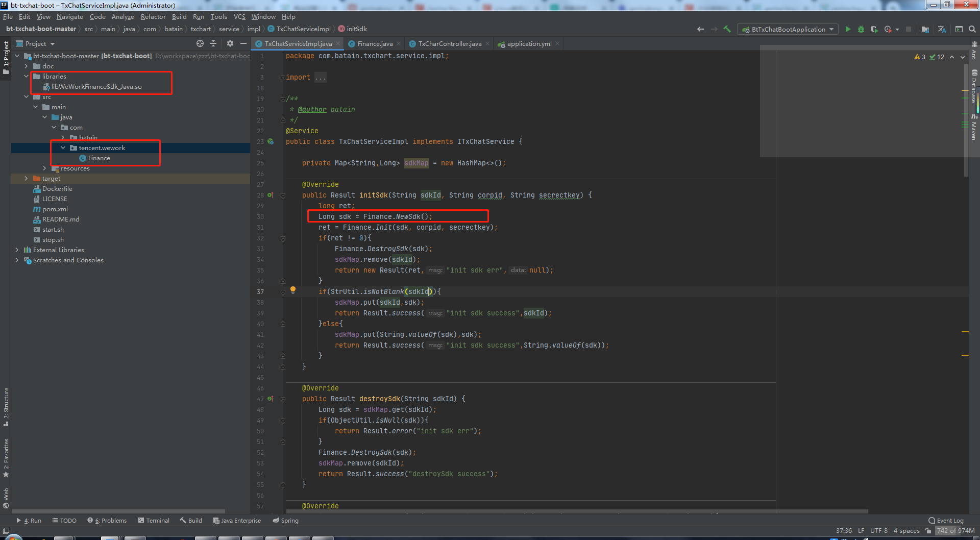This screenshot has height=540, width=980.
Task: Run BtTxChatBootApplication with the green play icon
Action: [848, 29]
